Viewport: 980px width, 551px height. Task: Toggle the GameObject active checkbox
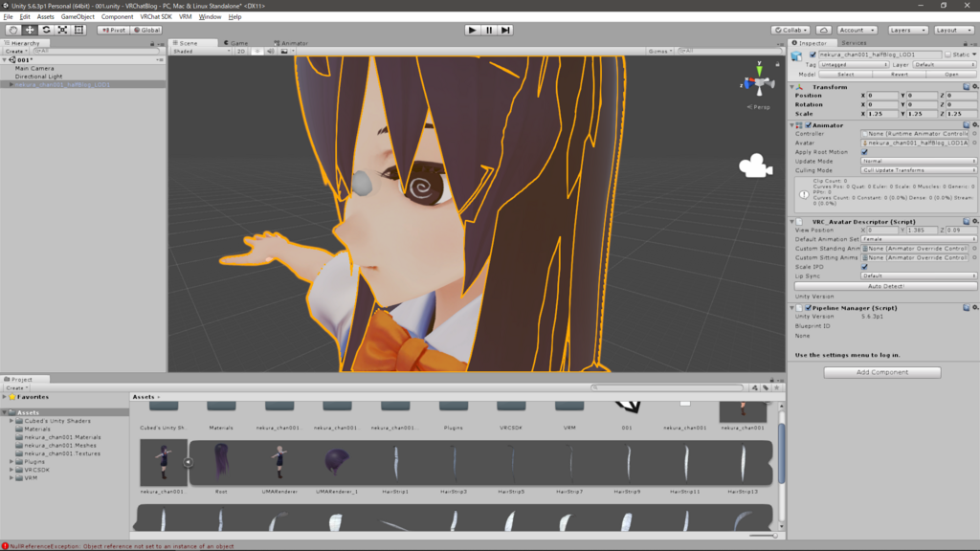pyautogui.click(x=813, y=55)
